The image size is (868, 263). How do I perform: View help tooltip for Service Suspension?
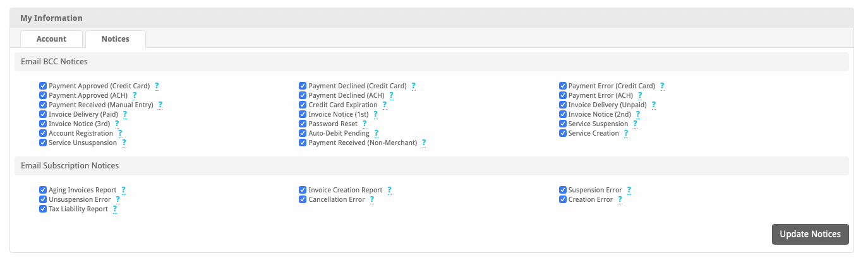click(635, 124)
